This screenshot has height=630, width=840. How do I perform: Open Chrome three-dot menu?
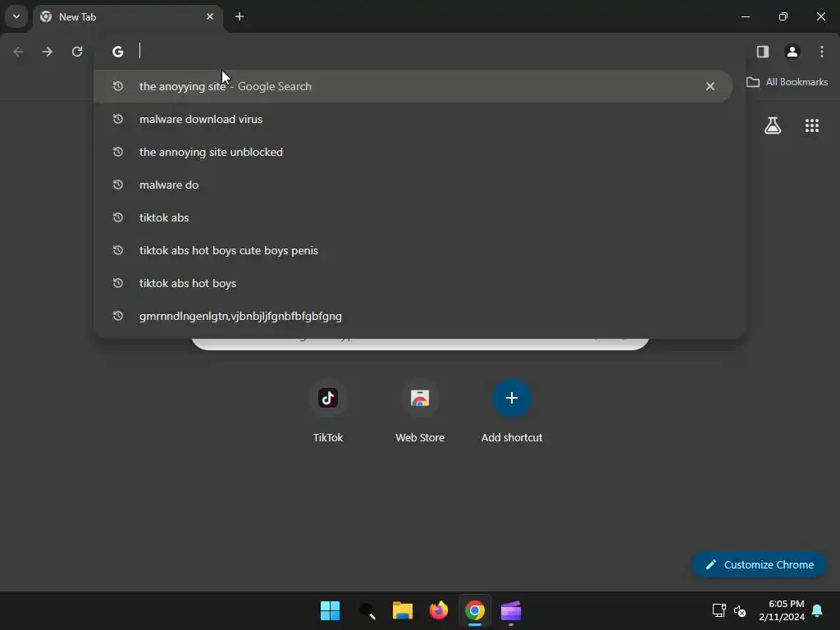coord(822,52)
